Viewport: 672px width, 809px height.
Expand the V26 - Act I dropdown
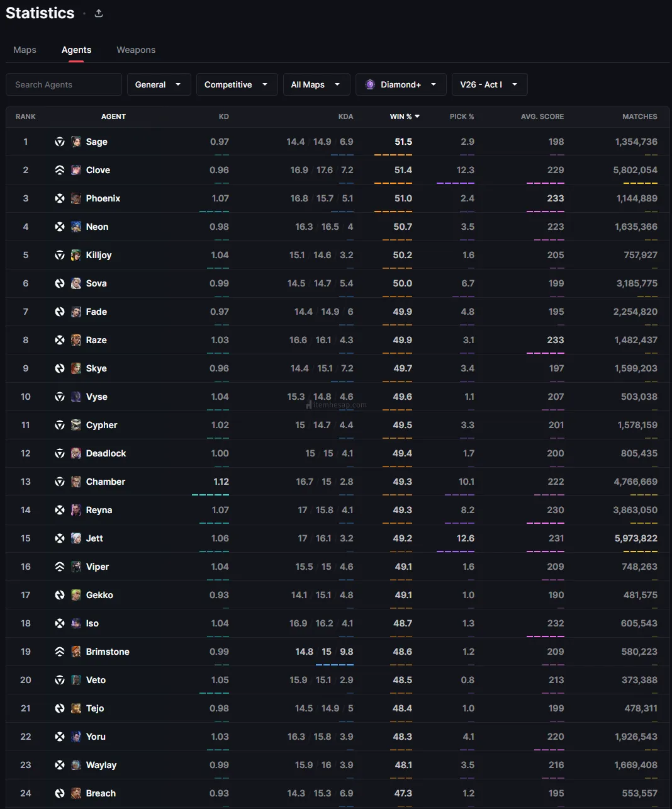[x=489, y=84]
